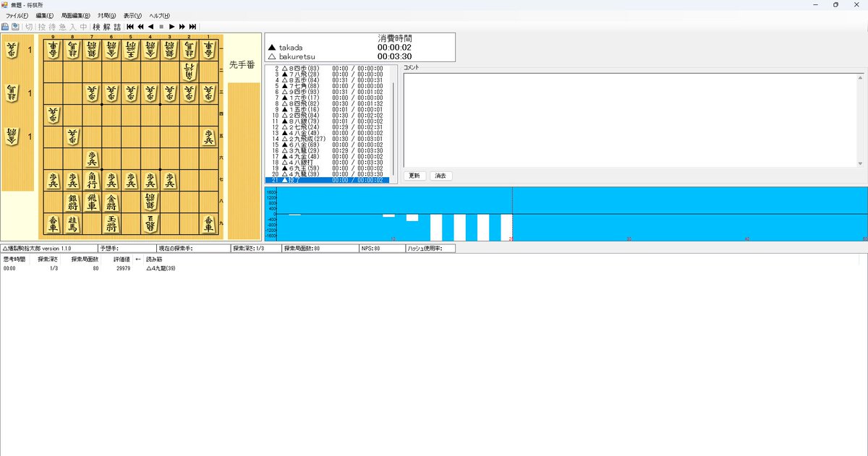868x456 pixels.
Task: Click the 更新 button under the comment box
Action: pyautogui.click(x=414, y=176)
